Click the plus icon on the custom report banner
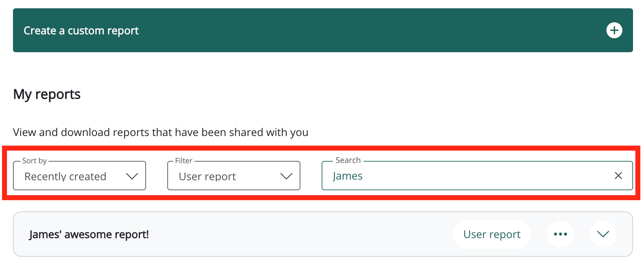The width and height of the screenshot is (644, 264). 614,31
